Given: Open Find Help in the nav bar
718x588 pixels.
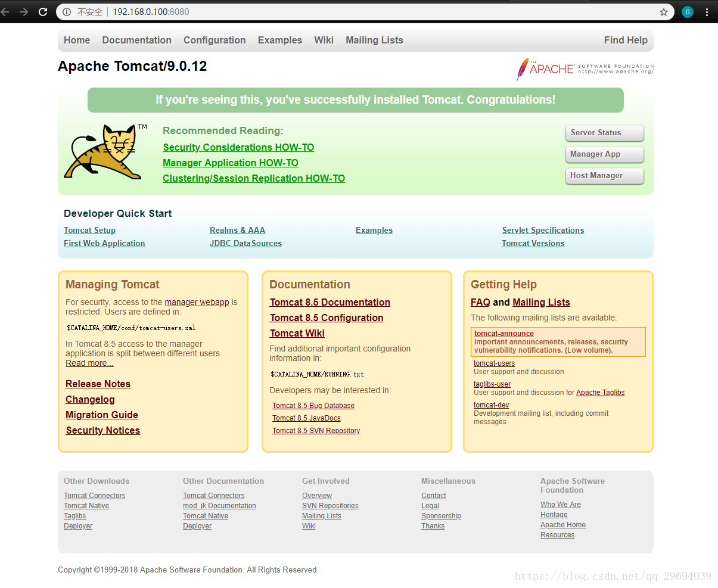Looking at the screenshot, I should point(626,41).
